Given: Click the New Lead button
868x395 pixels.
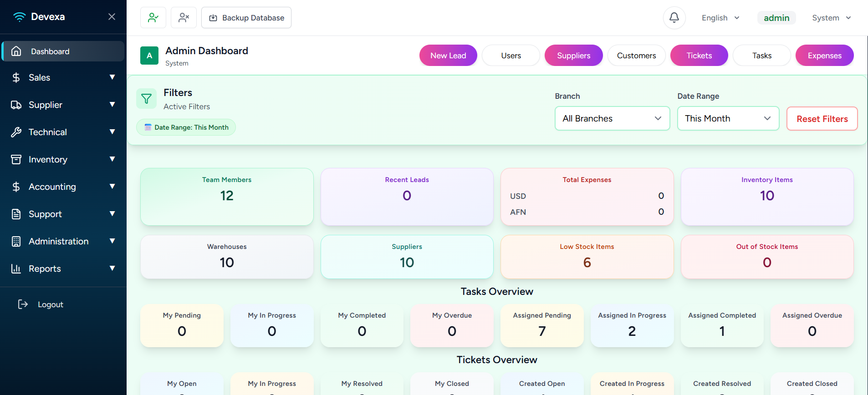Looking at the screenshot, I should pyautogui.click(x=448, y=56).
